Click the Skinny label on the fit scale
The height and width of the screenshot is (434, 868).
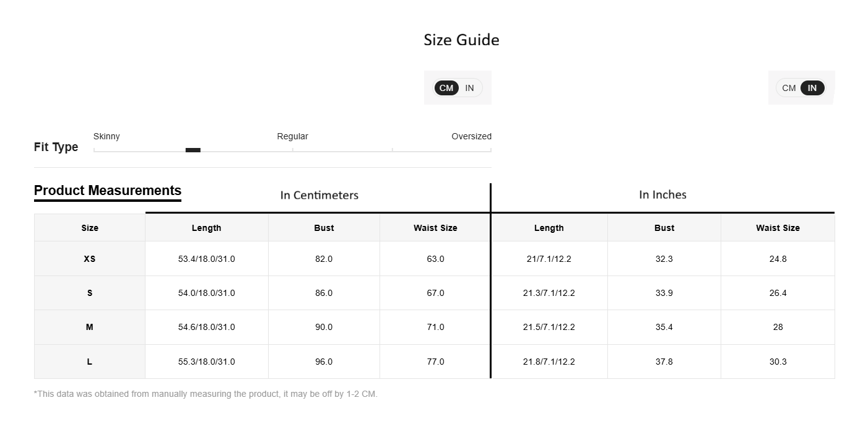point(106,136)
